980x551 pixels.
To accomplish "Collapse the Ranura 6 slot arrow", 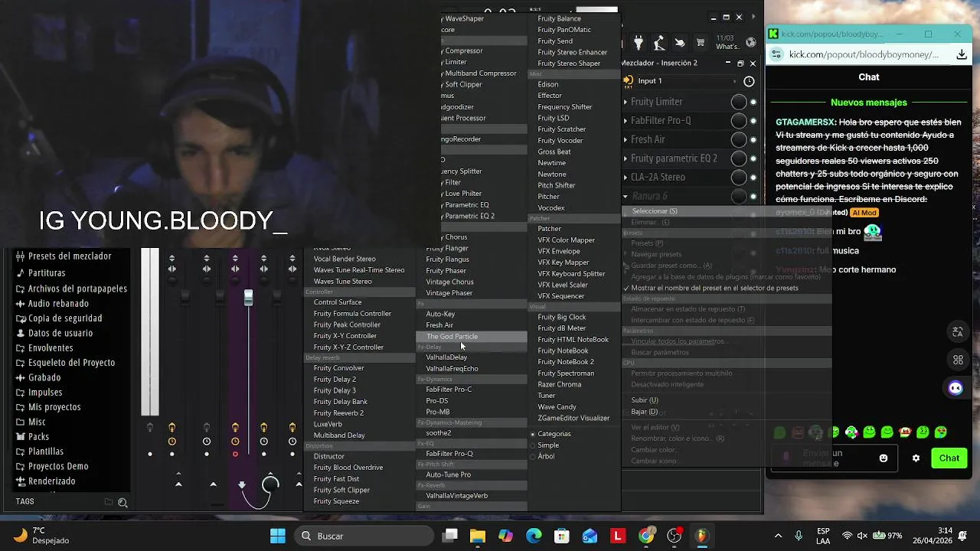I will [x=626, y=197].
